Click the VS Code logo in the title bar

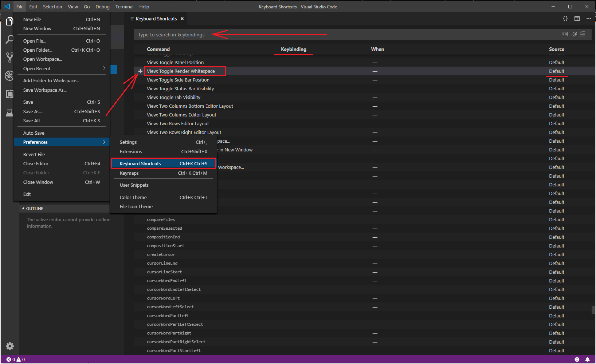click(x=7, y=7)
